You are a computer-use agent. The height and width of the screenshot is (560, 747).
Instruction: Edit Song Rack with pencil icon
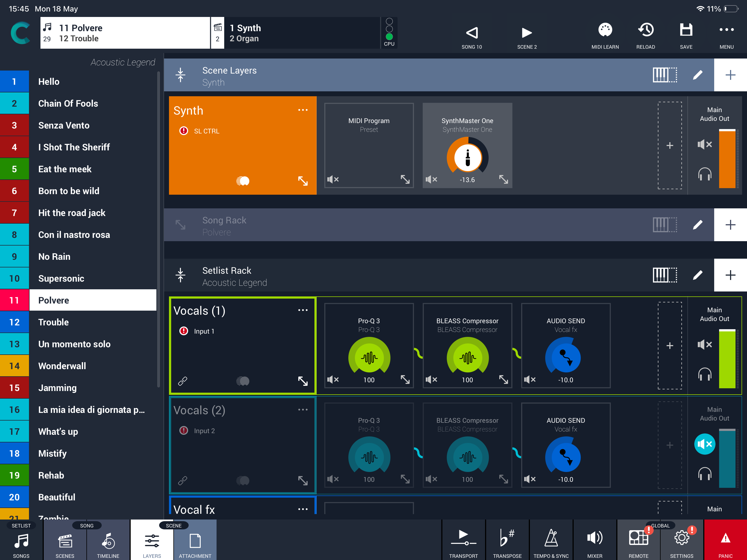click(698, 224)
